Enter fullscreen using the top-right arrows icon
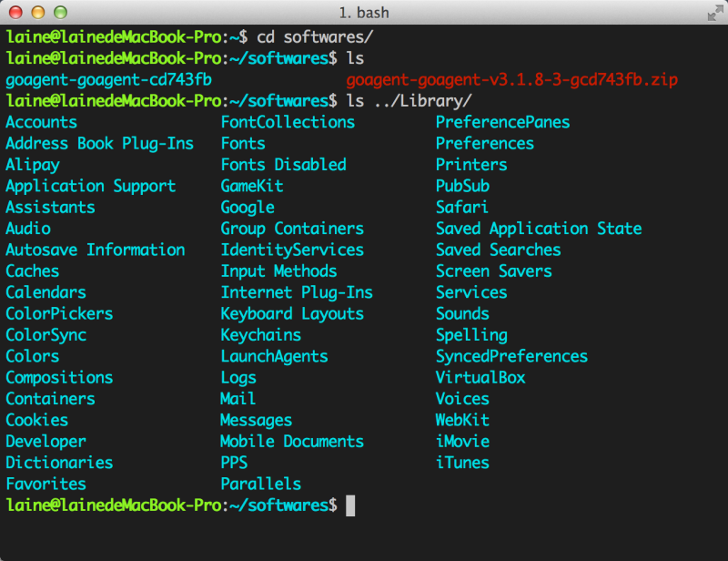The image size is (728, 561). (x=714, y=13)
